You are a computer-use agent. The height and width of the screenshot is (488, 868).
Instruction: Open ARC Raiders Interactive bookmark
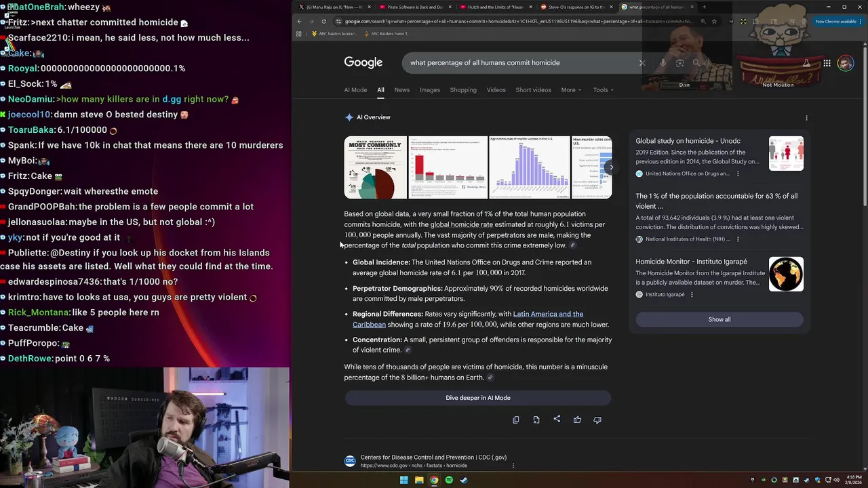click(334, 34)
